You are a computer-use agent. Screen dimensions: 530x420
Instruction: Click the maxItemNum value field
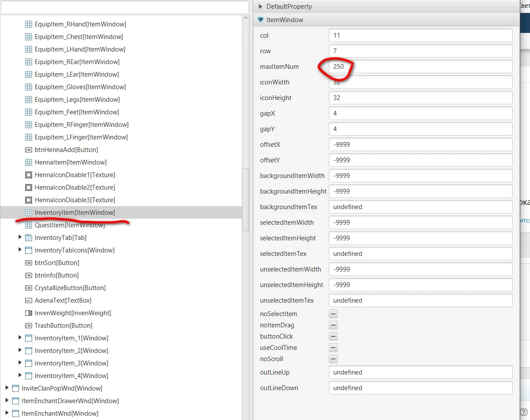[420, 67]
